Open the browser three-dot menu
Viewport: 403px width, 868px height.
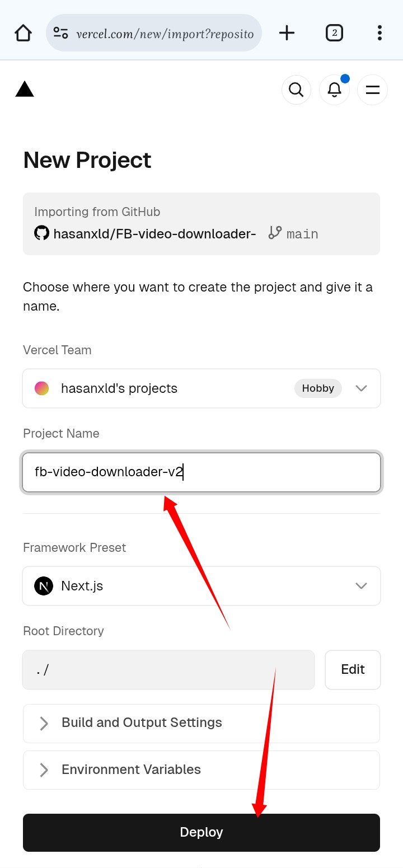click(379, 33)
